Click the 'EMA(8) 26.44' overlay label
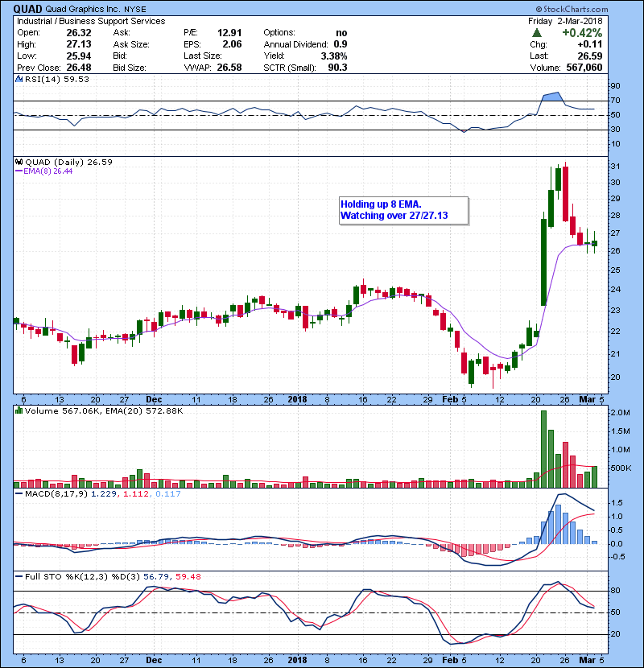The image size is (644, 668). pos(48,171)
